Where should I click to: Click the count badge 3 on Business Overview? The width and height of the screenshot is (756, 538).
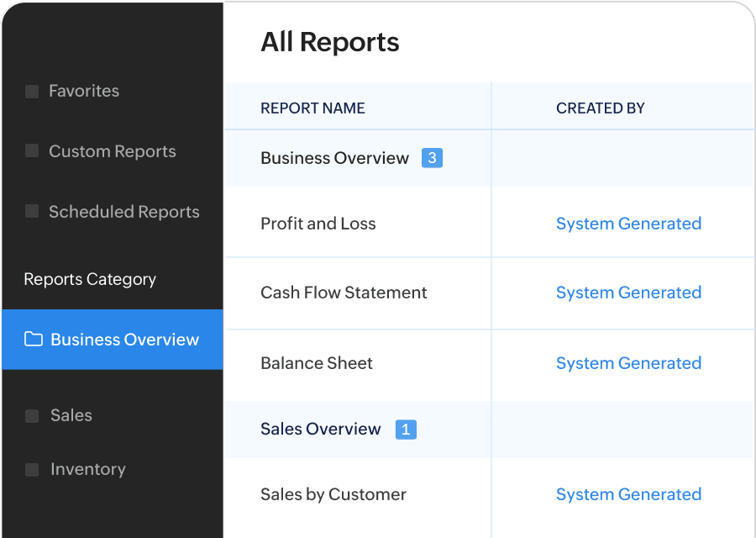pyautogui.click(x=432, y=158)
